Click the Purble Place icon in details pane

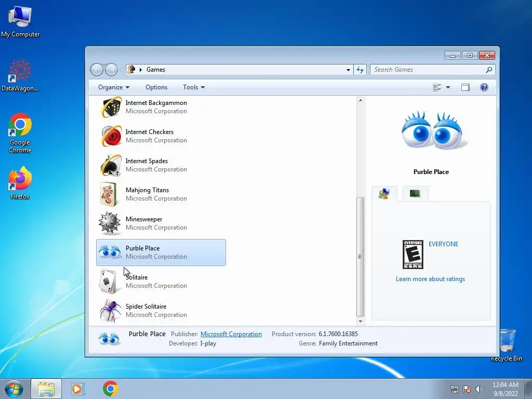pyautogui.click(x=109, y=339)
